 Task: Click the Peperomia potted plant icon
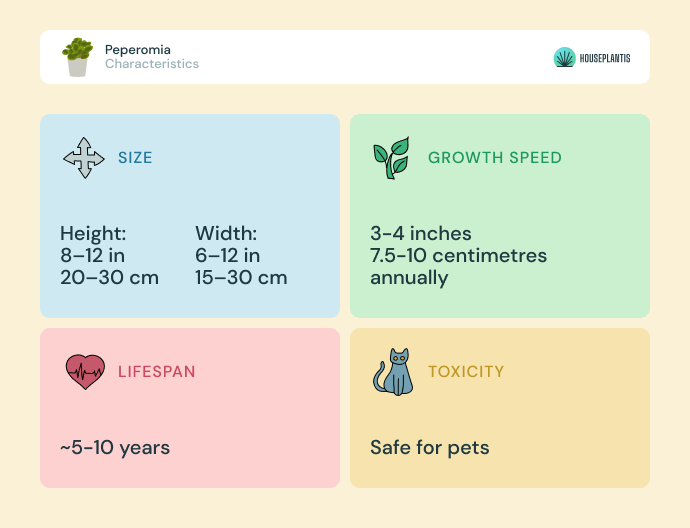click(x=77, y=57)
